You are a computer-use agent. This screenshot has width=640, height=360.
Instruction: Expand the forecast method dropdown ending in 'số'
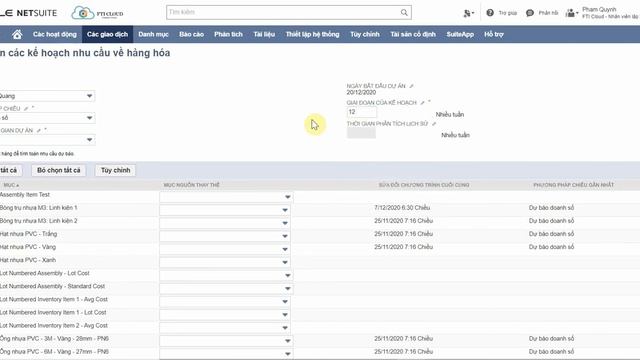[x=89, y=118]
